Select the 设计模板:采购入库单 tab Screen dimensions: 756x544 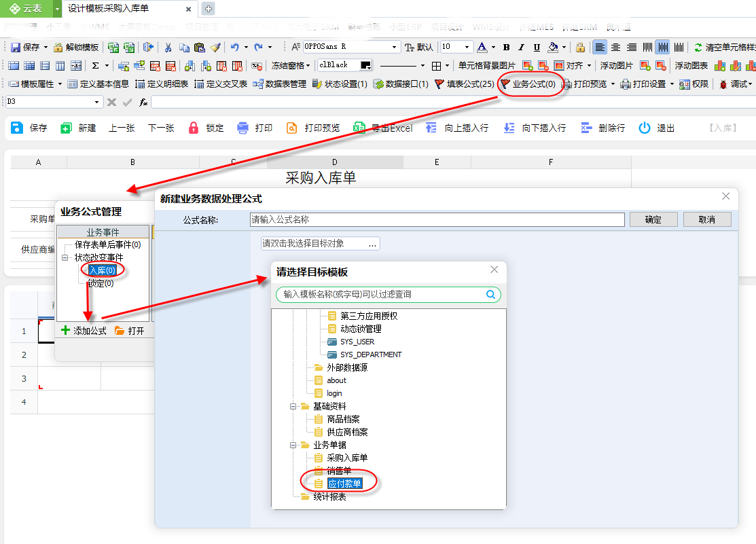click(x=108, y=8)
